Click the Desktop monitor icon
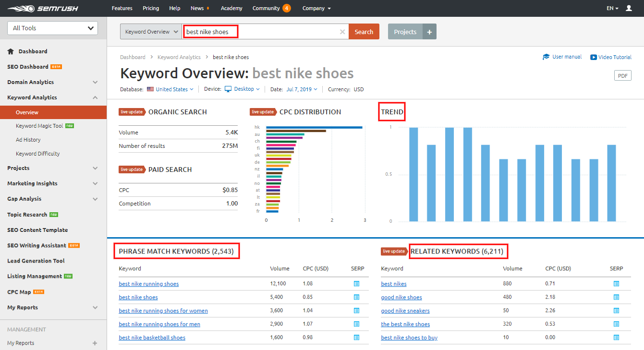 point(228,89)
